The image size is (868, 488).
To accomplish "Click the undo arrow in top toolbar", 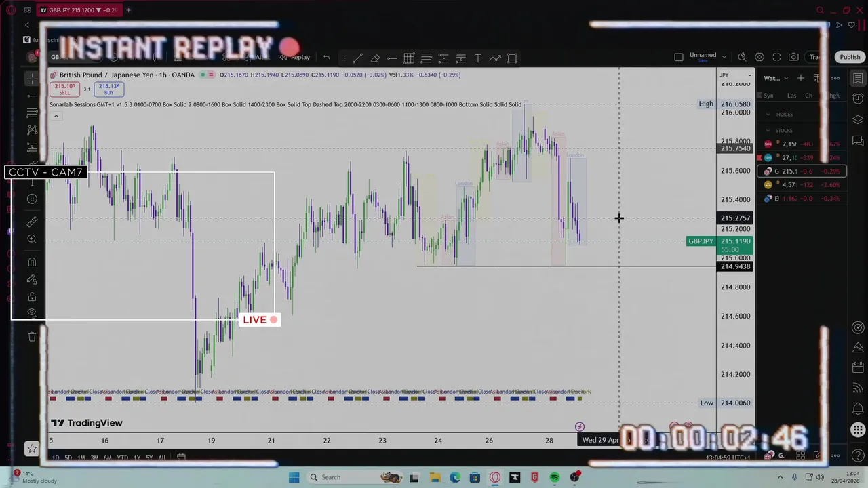I will [326, 58].
